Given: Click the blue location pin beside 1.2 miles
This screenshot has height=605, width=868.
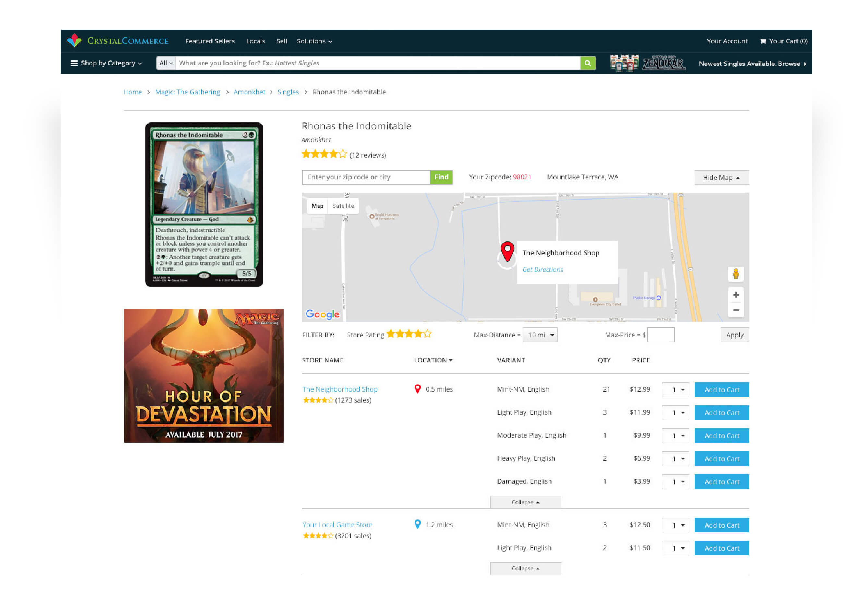Looking at the screenshot, I should point(417,524).
